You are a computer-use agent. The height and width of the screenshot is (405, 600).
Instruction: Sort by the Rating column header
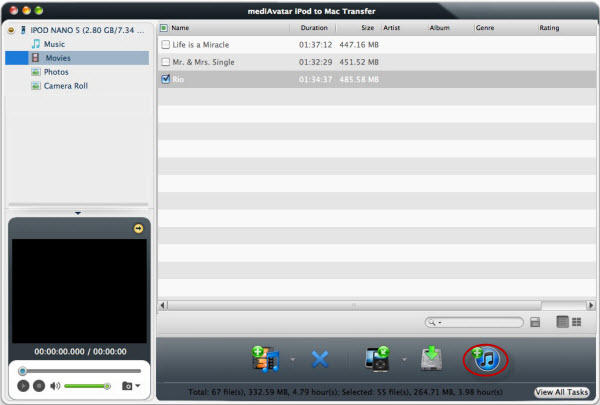pyautogui.click(x=549, y=28)
